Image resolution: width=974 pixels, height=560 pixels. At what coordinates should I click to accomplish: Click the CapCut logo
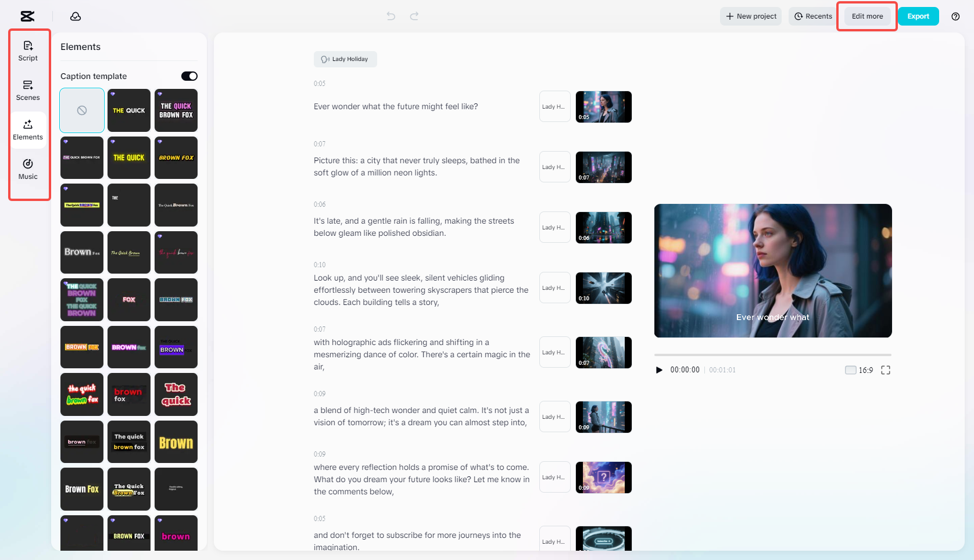tap(27, 16)
